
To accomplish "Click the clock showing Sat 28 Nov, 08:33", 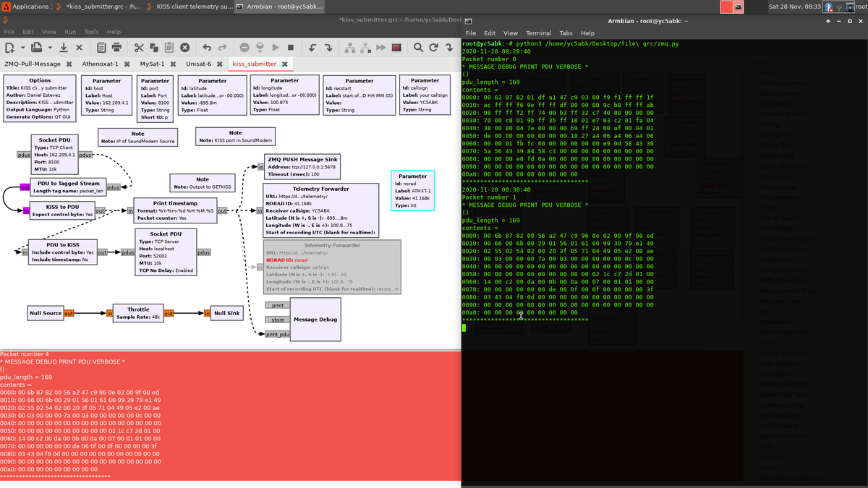I will 795,7.
